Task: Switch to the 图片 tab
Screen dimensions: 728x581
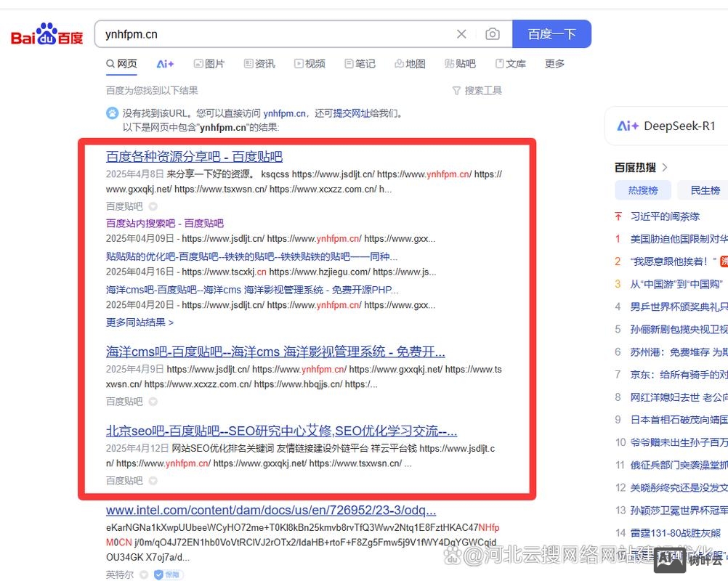Action: click(x=209, y=64)
